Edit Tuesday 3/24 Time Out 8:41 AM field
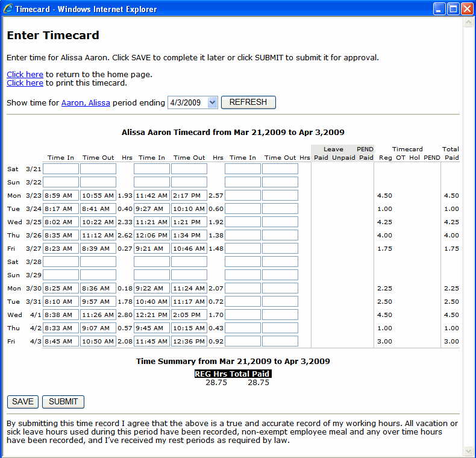 [98, 209]
